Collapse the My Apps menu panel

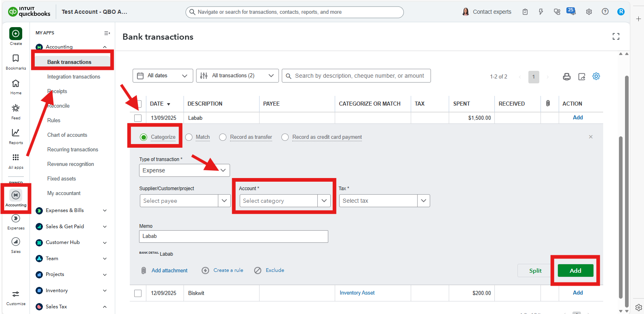pyautogui.click(x=107, y=33)
